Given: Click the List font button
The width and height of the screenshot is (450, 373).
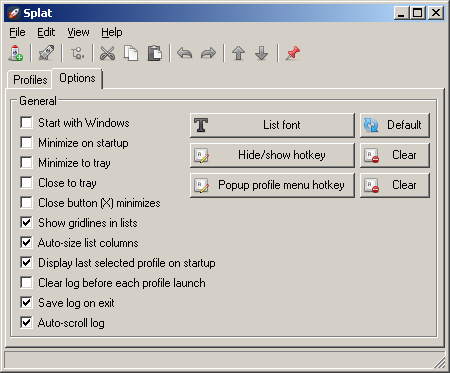Looking at the screenshot, I should (x=272, y=125).
